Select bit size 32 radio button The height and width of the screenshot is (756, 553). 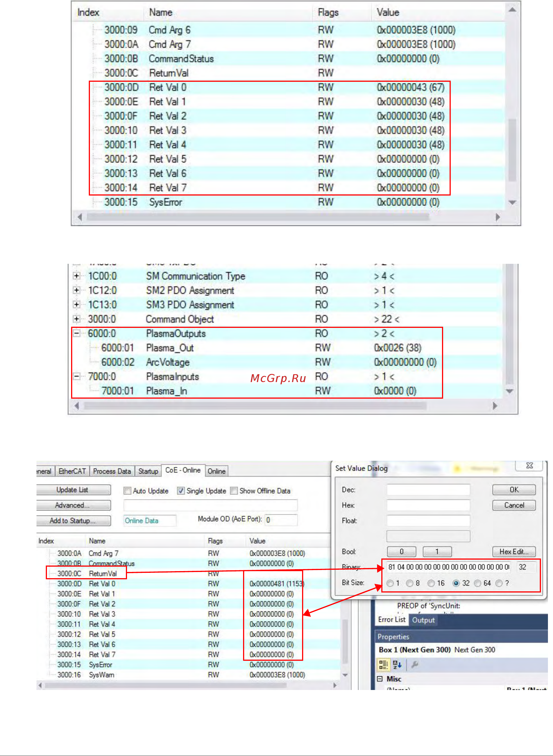pos(456,583)
